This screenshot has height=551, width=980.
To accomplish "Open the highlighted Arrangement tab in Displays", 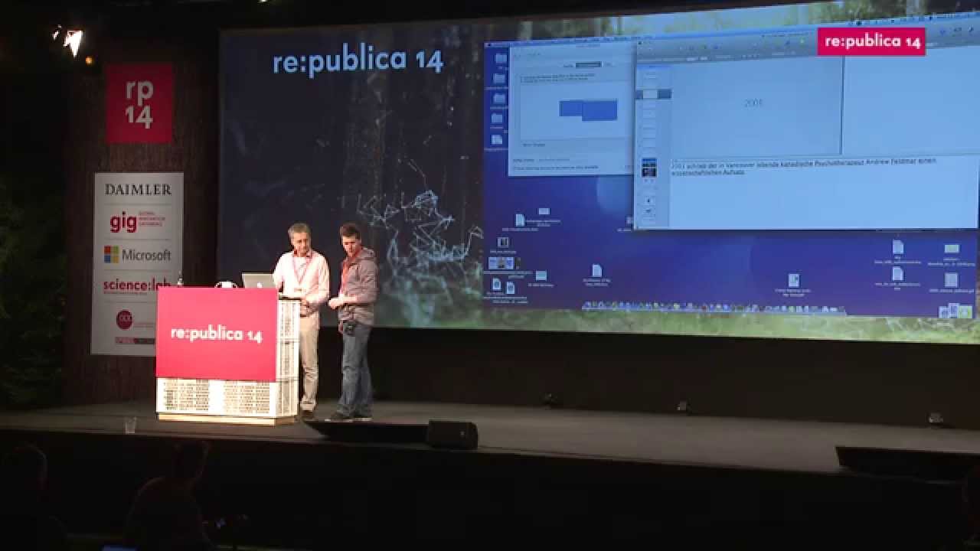I will click(x=589, y=65).
